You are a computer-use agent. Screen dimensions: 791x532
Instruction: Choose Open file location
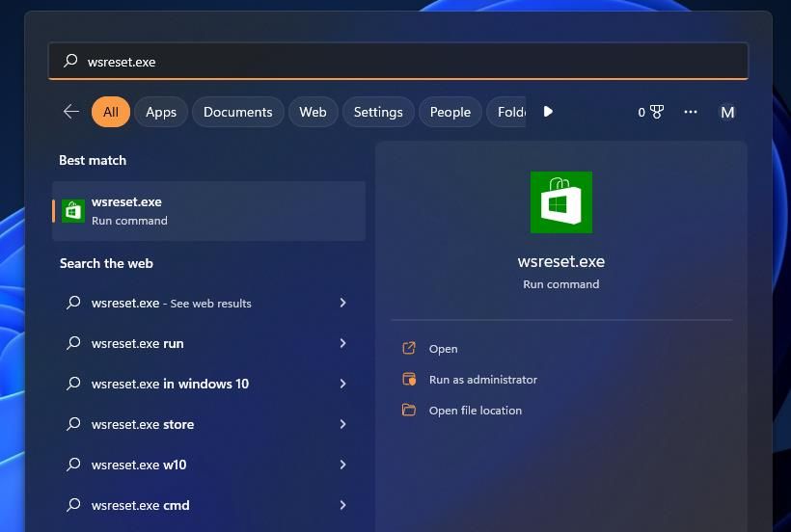[476, 411]
